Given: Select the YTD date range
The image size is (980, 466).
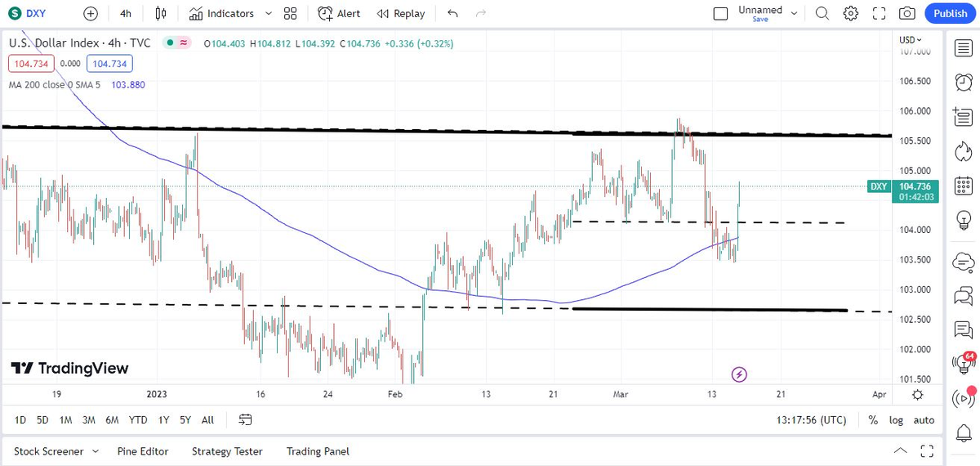Looking at the screenshot, I should pos(138,419).
